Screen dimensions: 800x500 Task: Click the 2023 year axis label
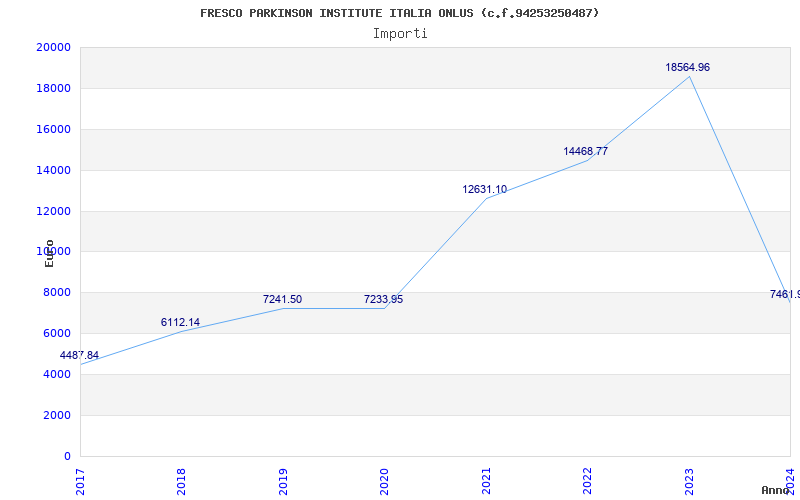click(689, 480)
